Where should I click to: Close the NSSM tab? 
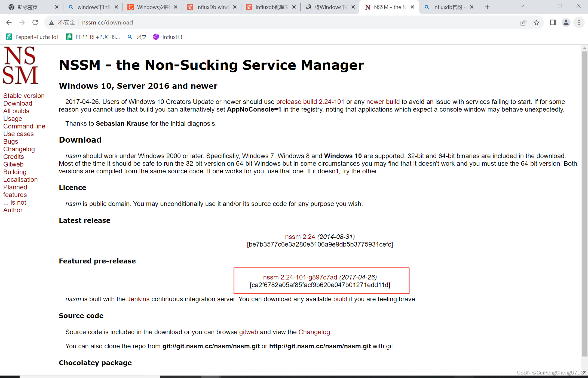click(x=412, y=7)
